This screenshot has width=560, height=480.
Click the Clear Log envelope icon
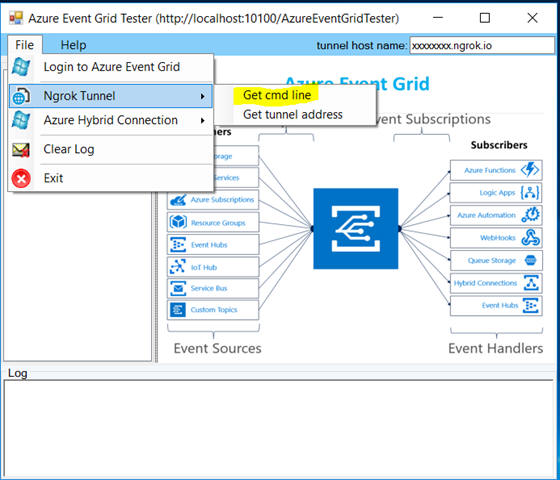(21, 150)
